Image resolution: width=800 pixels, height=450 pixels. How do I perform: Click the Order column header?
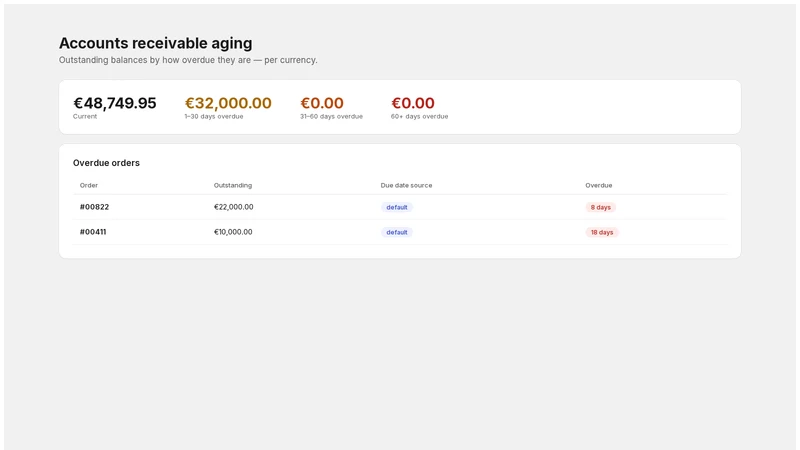pos(89,185)
